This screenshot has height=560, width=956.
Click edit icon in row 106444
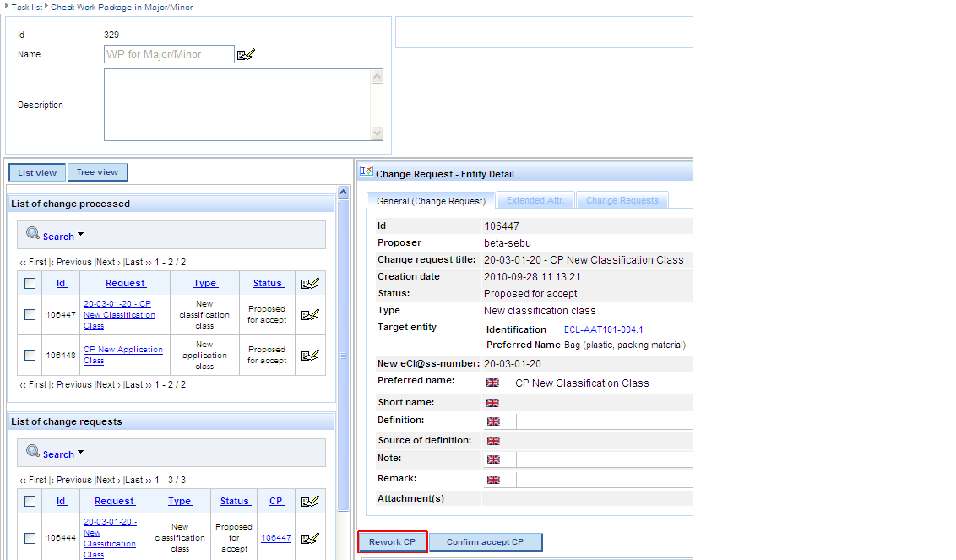[310, 538]
